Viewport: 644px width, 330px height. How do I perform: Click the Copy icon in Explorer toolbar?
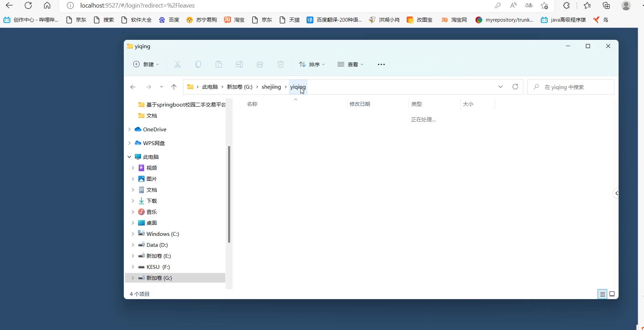(x=198, y=64)
